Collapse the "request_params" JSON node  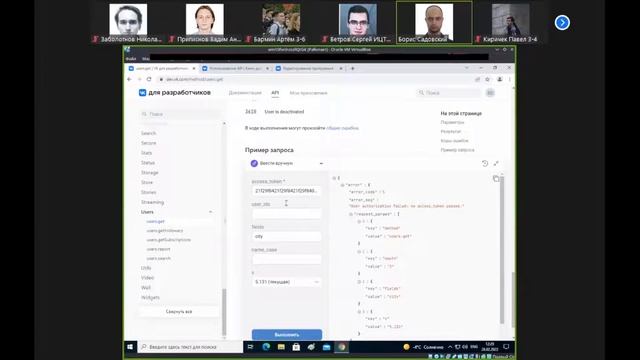[350, 214]
